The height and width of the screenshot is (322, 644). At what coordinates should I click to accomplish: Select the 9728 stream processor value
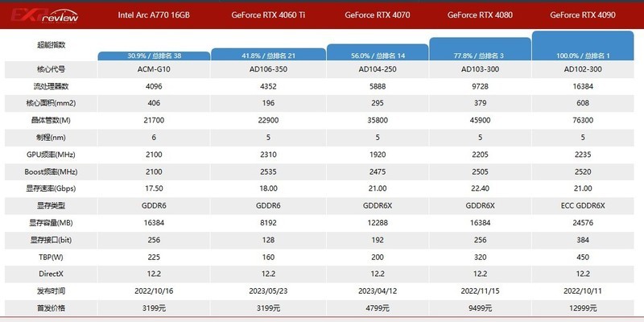click(480, 87)
